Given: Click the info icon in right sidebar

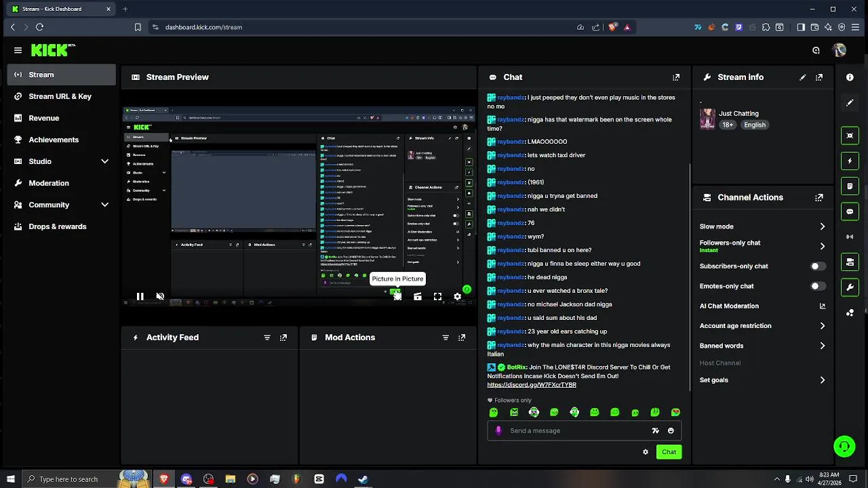Looking at the screenshot, I should click(850, 77).
